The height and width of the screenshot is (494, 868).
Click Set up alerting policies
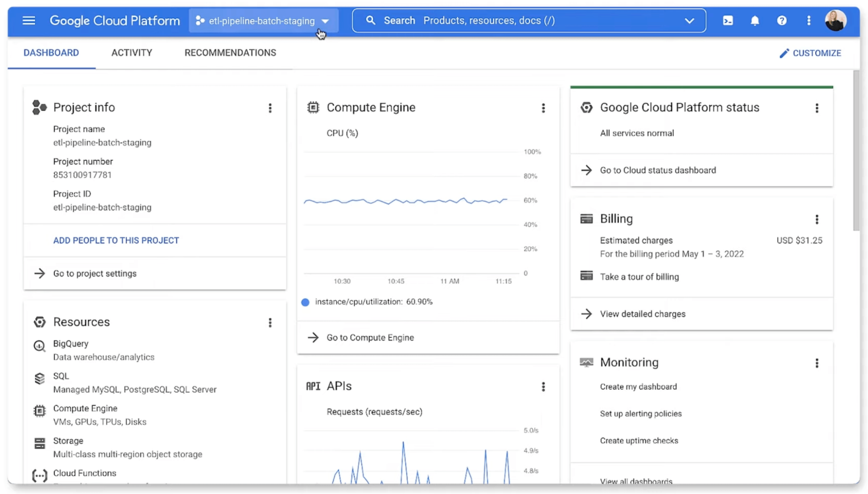point(640,413)
